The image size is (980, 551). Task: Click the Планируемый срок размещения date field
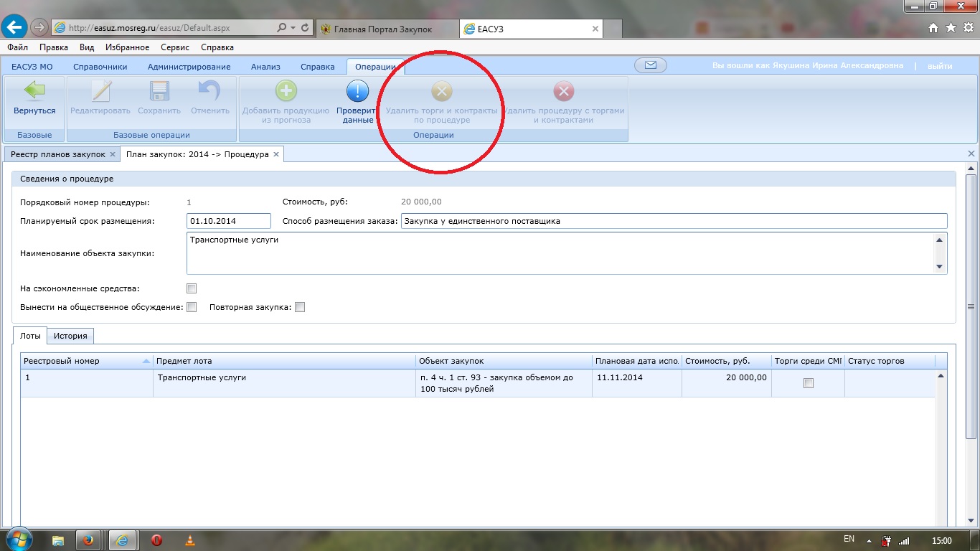(228, 221)
